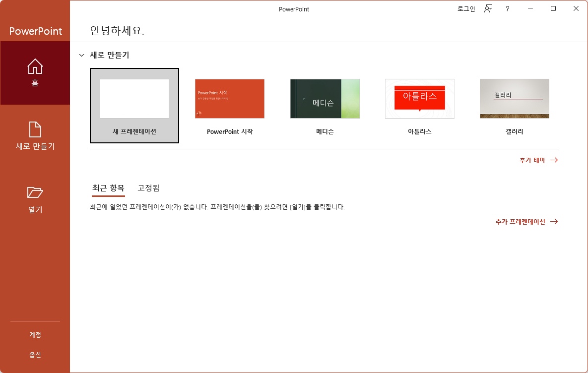This screenshot has width=588, height=373.
Task: Choose the PowerPoint 시작 template thumbnail
Action: [x=230, y=99]
